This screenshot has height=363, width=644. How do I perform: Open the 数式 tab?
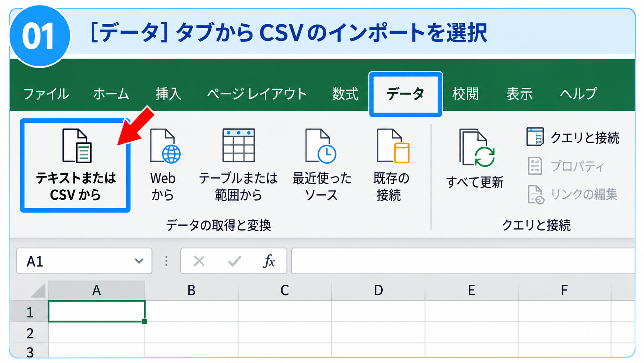345,94
